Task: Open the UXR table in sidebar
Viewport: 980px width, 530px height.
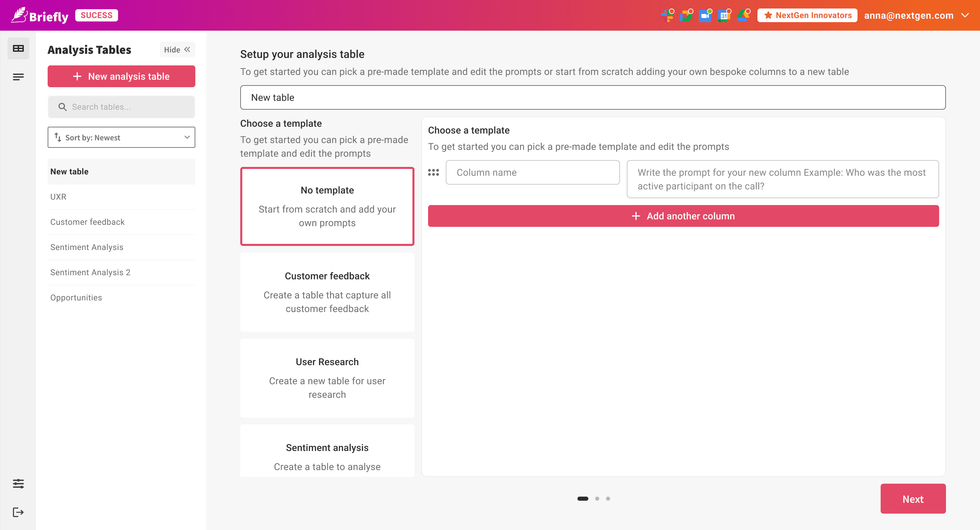Action: [58, 197]
